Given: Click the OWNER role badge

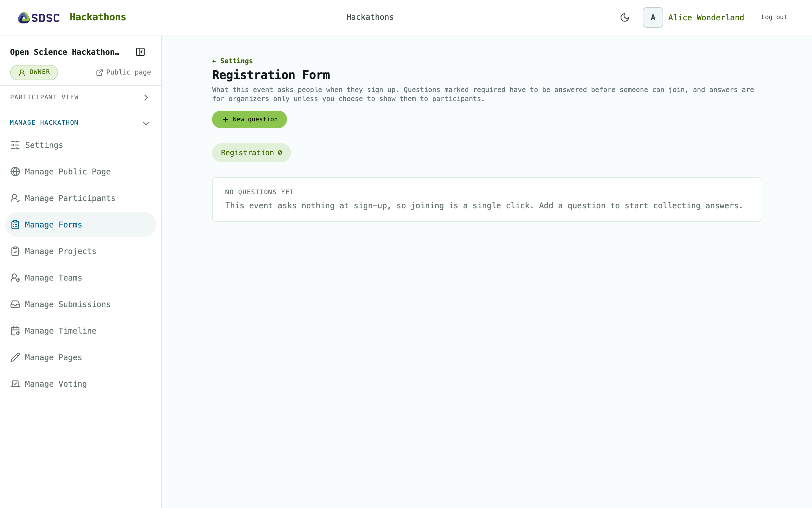Looking at the screenshot, I should pyautogui.click(x=34, y=72).
